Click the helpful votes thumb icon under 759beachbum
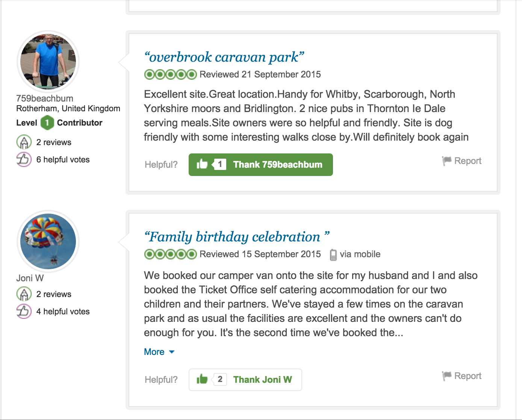This screenshot has height=420, width=522. (24, 159)
